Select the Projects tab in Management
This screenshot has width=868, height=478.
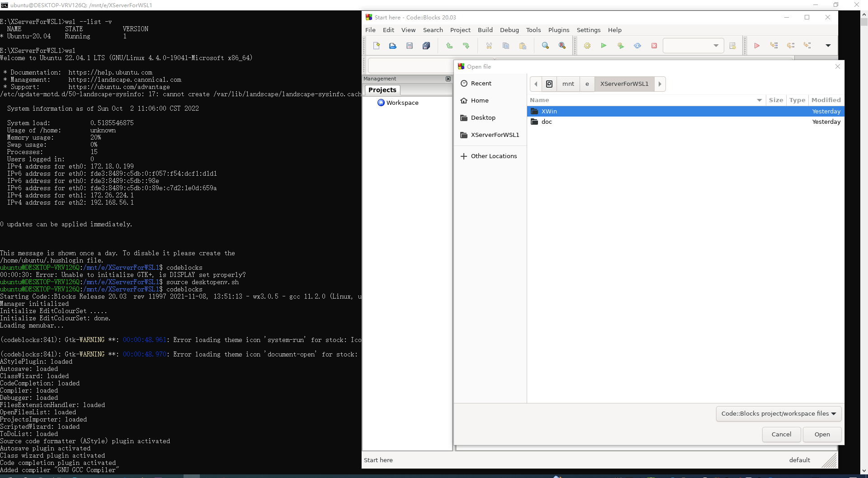click(x=382, y=90)
